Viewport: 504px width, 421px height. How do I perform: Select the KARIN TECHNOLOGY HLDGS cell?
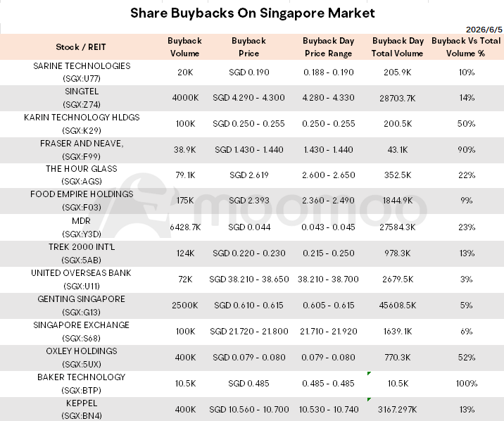(x=82, y=124)
